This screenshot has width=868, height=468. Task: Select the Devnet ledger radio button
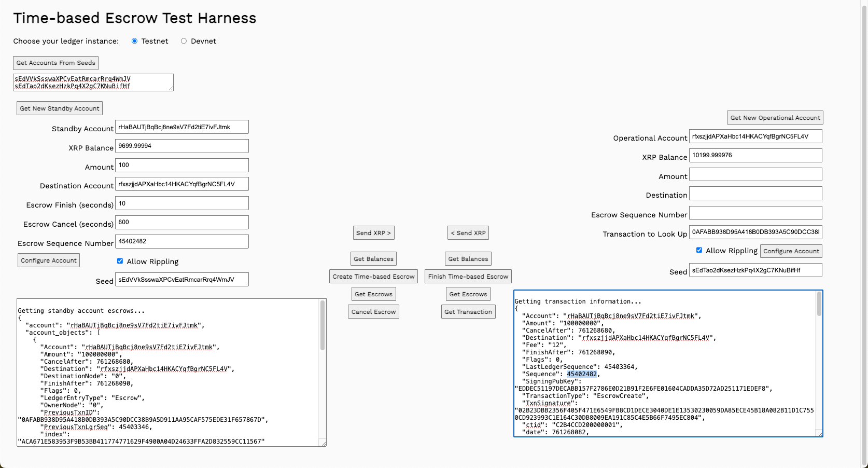pos(184,41)
